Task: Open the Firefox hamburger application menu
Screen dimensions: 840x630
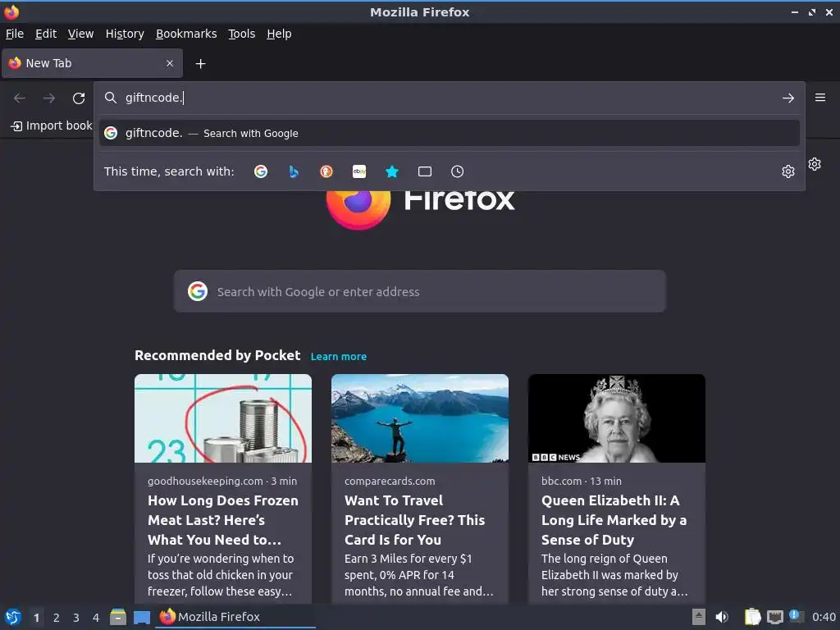Action: [820, 98]
